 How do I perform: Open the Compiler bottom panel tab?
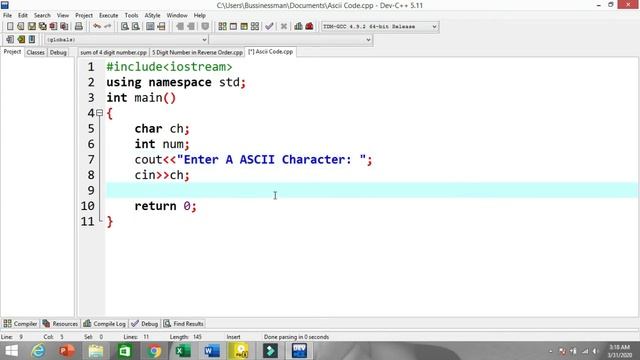20,324
